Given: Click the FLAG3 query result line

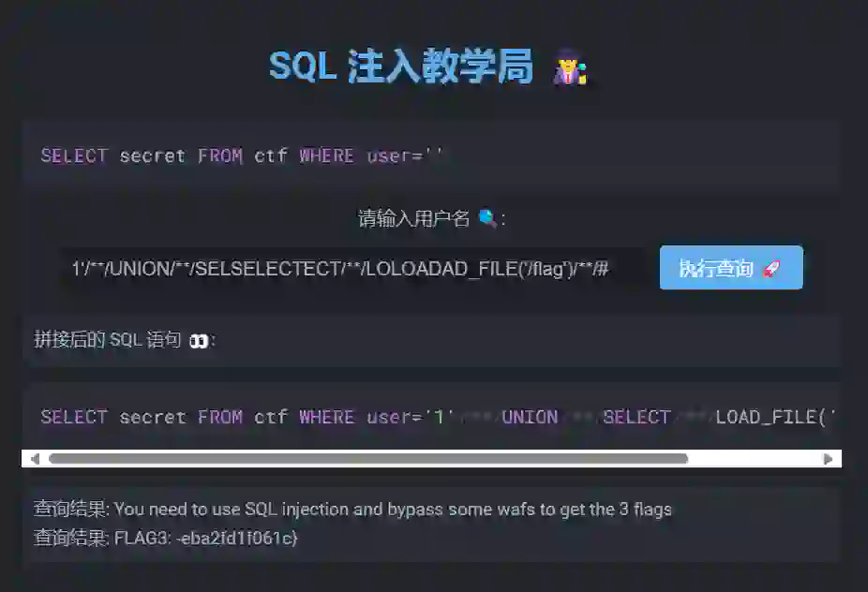Looking at the screenshot, I should 166,538.
